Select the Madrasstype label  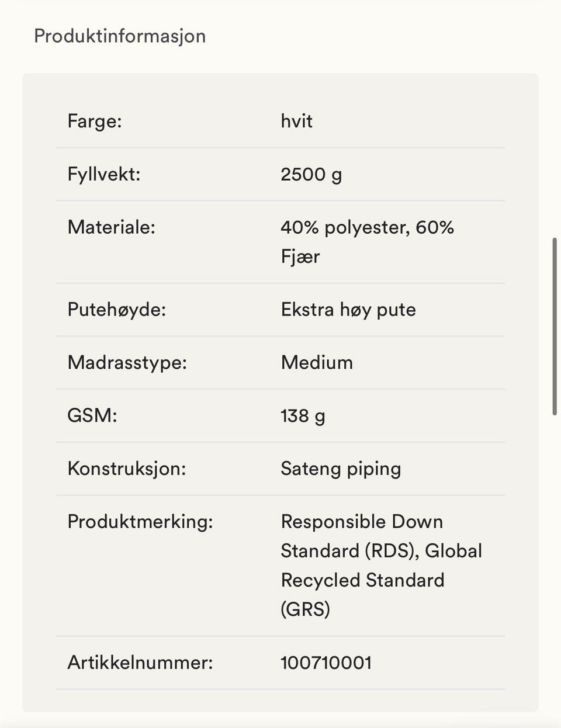(x=127, y=363)
